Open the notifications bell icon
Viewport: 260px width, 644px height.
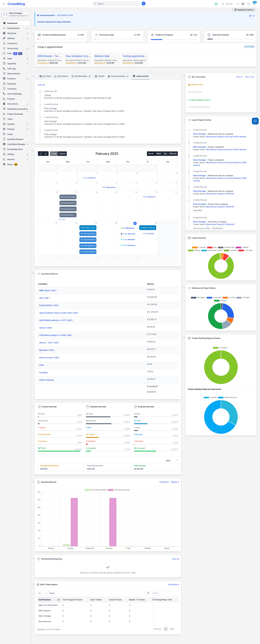click(x=254, y=4)
